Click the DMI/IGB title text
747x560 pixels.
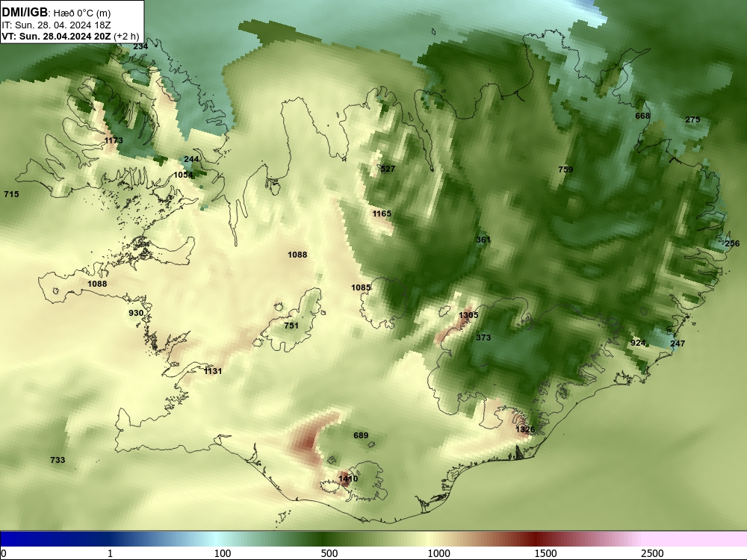(25, 13)
